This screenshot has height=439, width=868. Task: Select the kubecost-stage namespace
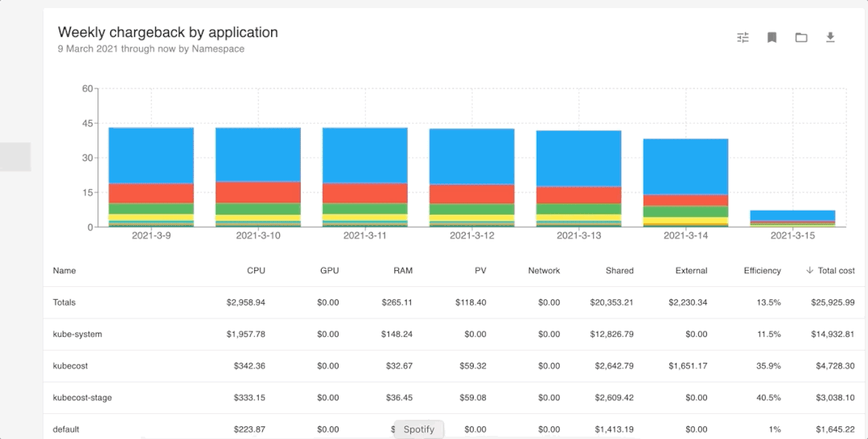[82, 398]
